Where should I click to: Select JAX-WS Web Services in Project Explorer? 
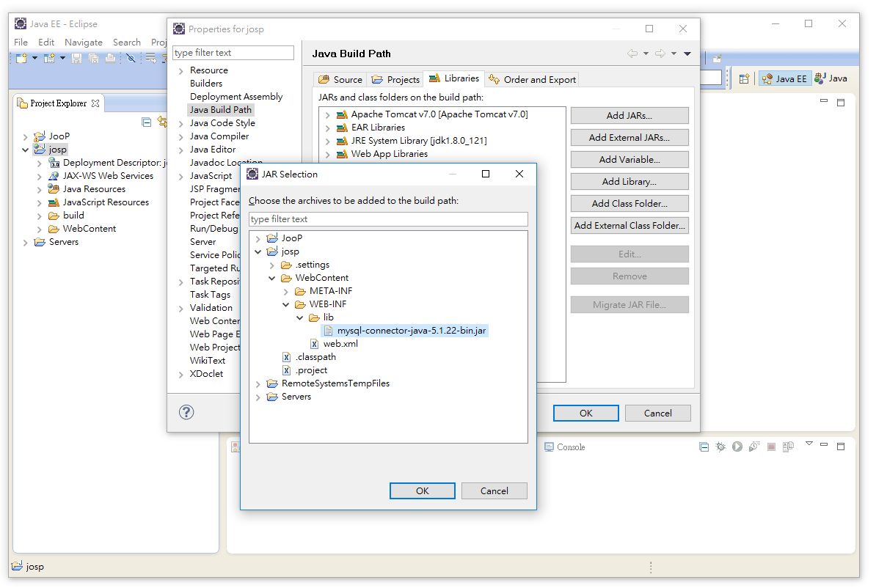[x=101, y=177]
